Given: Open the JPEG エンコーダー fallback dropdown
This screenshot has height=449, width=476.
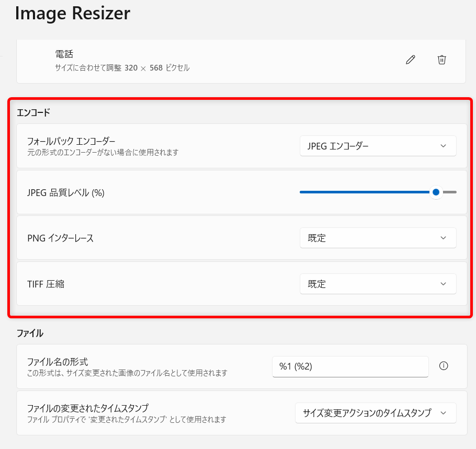Looking at the screenshot, I should pyautogui.click(x=378, y=146).
